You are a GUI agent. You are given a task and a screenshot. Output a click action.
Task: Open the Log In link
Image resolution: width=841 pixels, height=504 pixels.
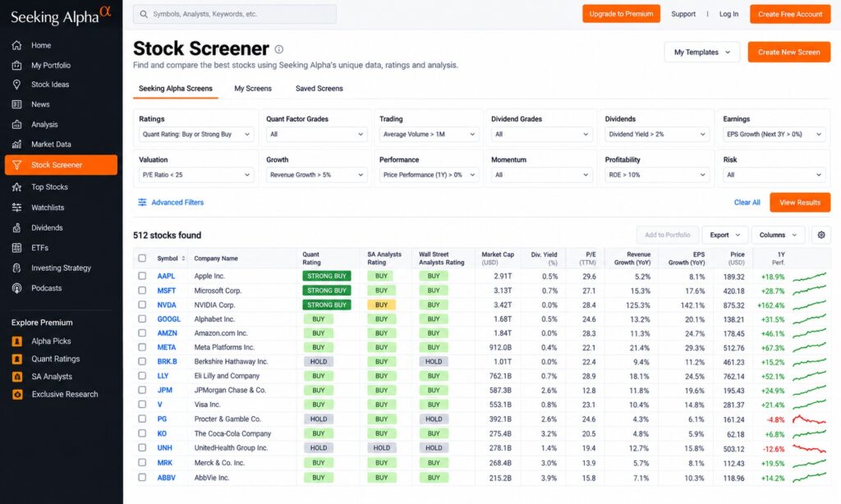pyautogui.click(x=729, y=15)
